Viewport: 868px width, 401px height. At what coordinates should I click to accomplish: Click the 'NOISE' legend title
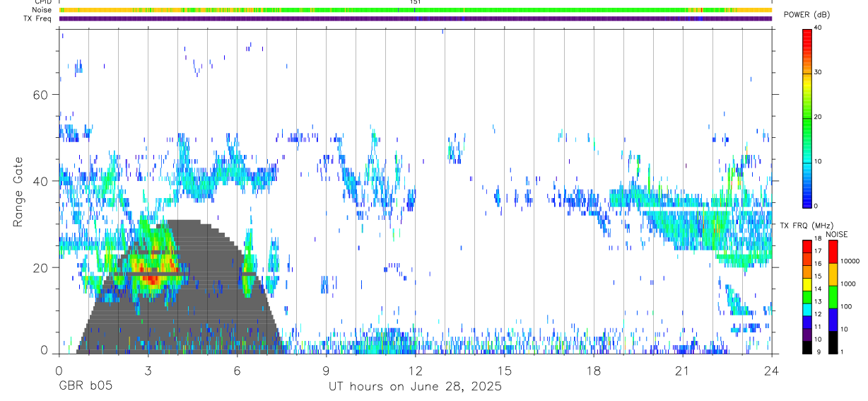pyautogui.click(x=835, y=234)
